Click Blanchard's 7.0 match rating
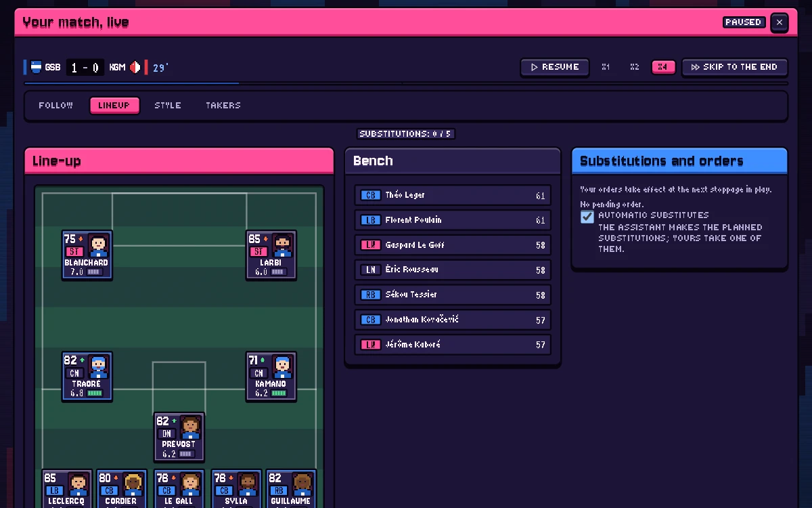This screenshot has width=812, height=508. (x=76, y=272)
